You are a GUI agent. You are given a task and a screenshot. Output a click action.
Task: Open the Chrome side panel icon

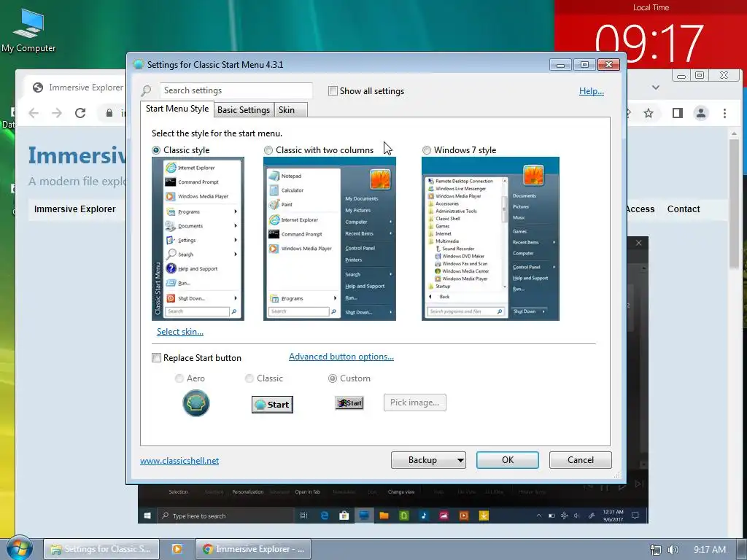click(678, 113)
